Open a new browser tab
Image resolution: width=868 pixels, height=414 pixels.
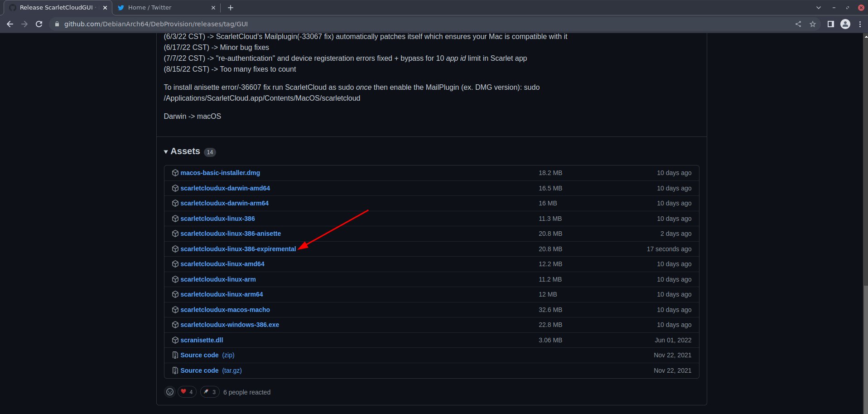coord(231,8)
